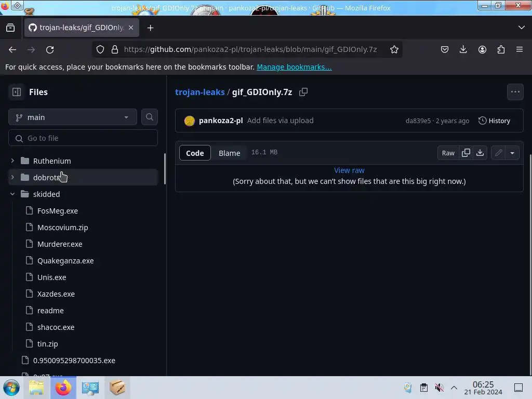This screenshot has height=399, width=532.
Task: Go back to previous page
Action: 12,49
